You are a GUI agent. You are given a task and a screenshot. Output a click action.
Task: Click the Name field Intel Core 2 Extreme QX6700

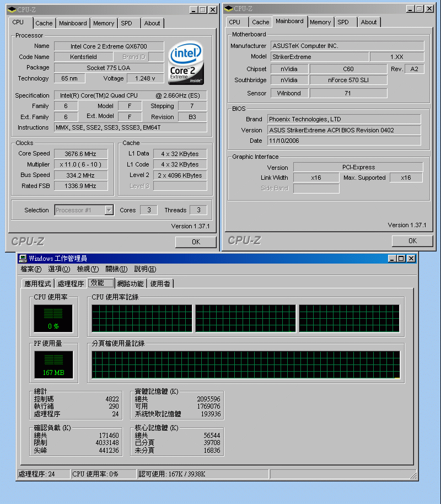(109, 46)
